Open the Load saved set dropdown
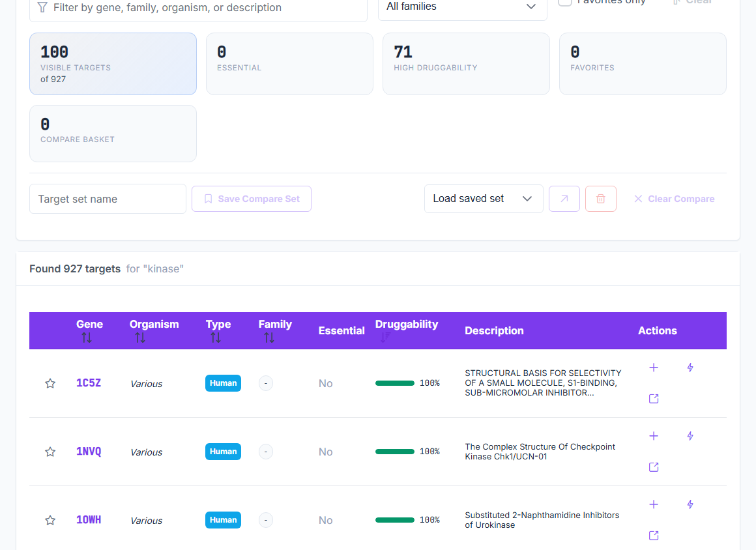 point(484,199)
